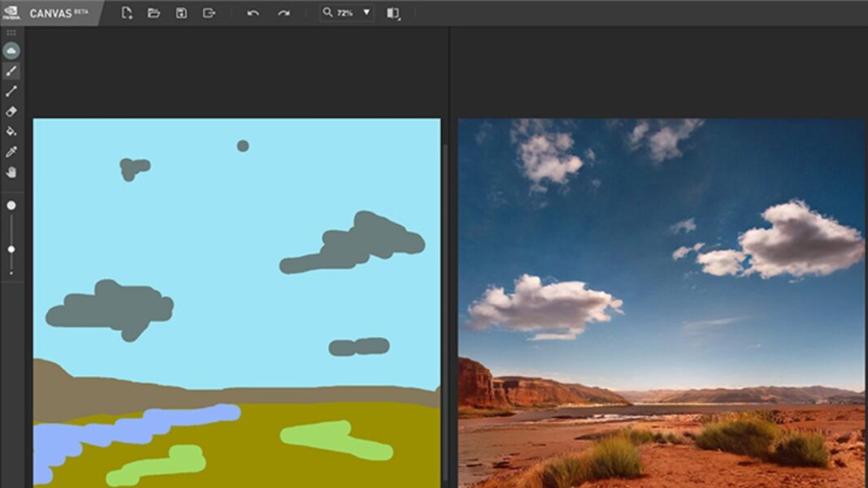Image resolution: width=868 pixels, height=488 pixels.
Task: Select the Line tool
Action: (x=11, y=91)
